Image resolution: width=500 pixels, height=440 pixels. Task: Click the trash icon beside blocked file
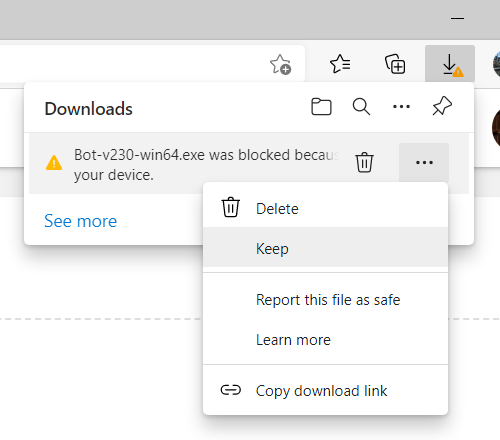point(364,162)
